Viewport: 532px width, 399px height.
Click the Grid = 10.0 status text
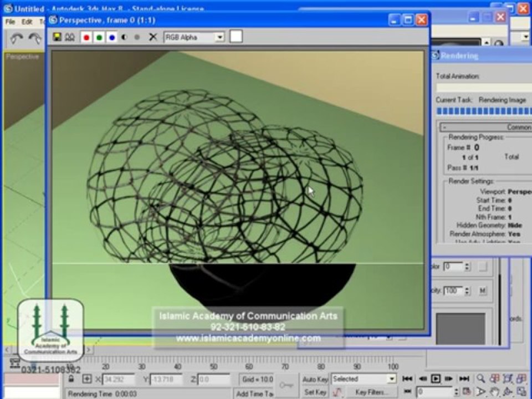pos(257,379)
